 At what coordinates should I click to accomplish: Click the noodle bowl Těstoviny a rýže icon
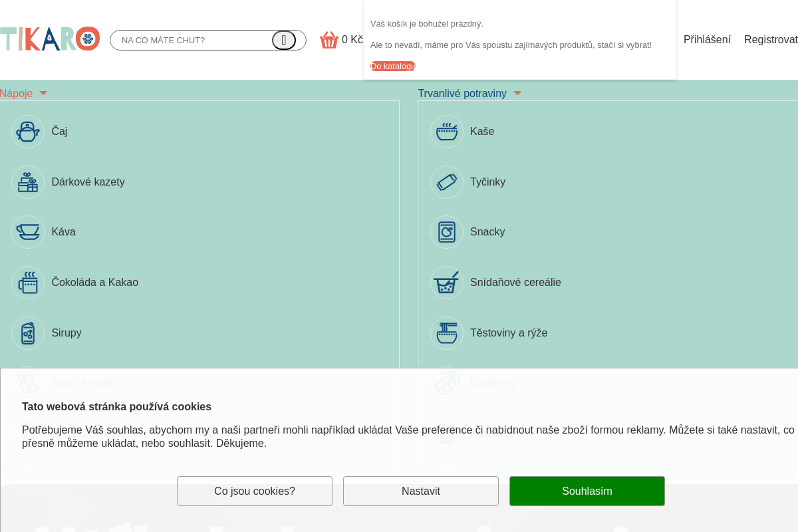point(447,333)
